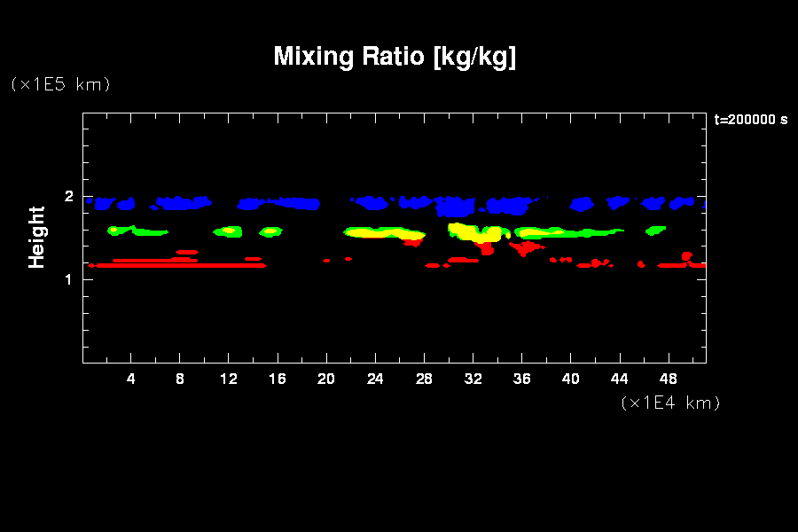The width and height of the screenshot is (798, 532).
Task: Click y-axis tick label "1"
Action: 69,279
